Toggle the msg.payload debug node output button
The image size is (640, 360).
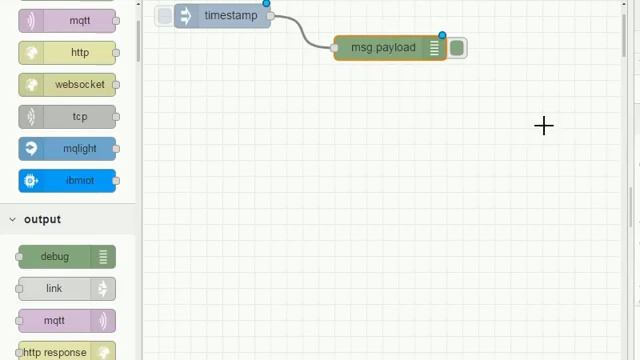(457, 48)
